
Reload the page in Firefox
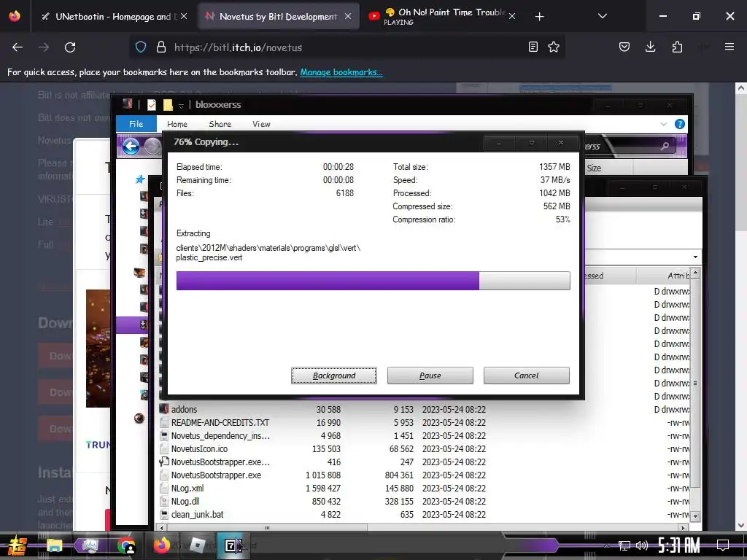(x=70, y=47)
